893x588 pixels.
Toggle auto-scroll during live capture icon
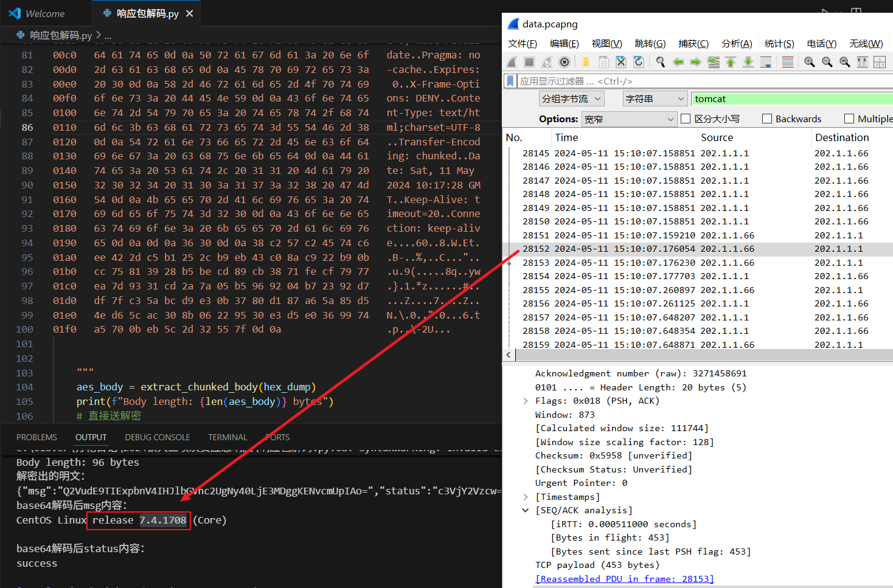(766, 62)
